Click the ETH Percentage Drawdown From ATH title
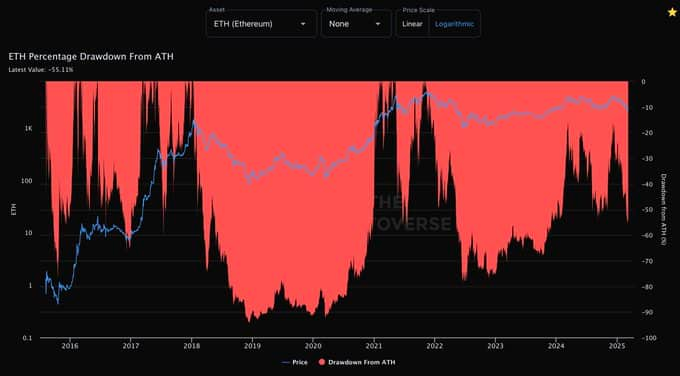680x376 pixels. (x=91, y=57)
